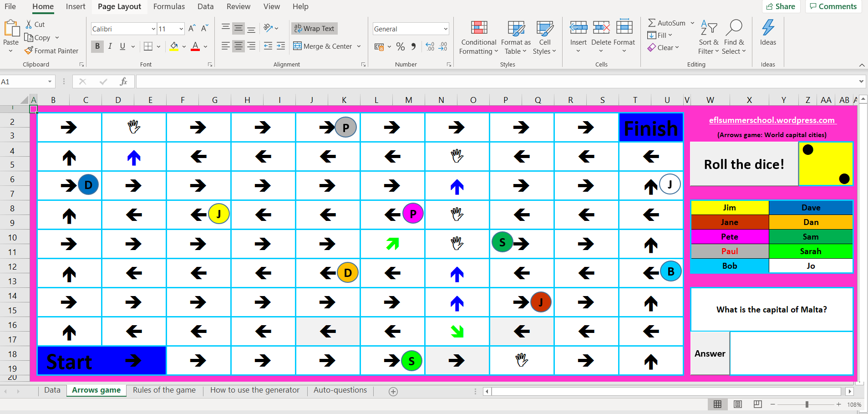Image resolution: width=868 pixels, height=414 pixels.
Task: Click the Format Painter brush icon
Action: click(29, 51)
